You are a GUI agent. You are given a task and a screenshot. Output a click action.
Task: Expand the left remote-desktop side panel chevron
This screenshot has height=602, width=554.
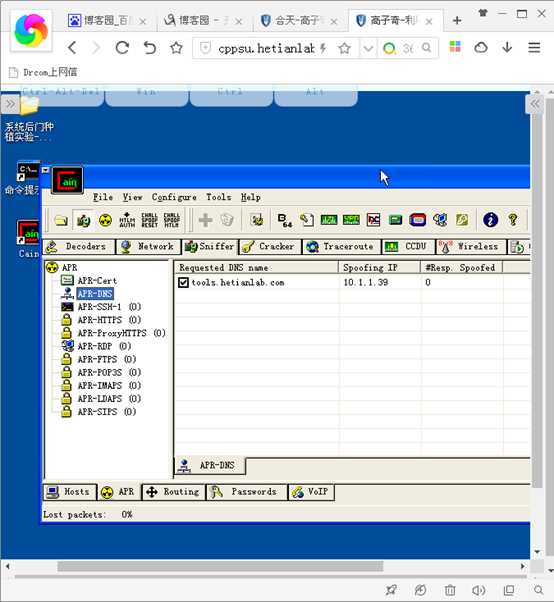click(x=10, y=104)
